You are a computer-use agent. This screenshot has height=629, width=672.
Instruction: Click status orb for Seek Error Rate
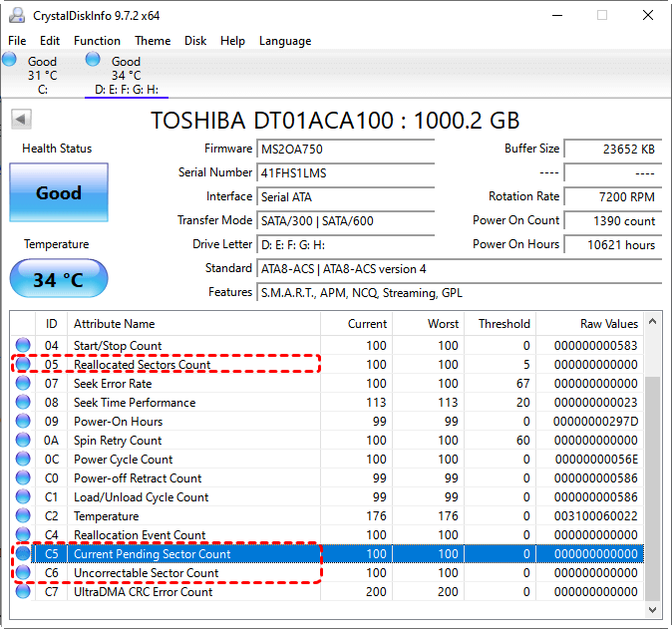click(24, 384)
